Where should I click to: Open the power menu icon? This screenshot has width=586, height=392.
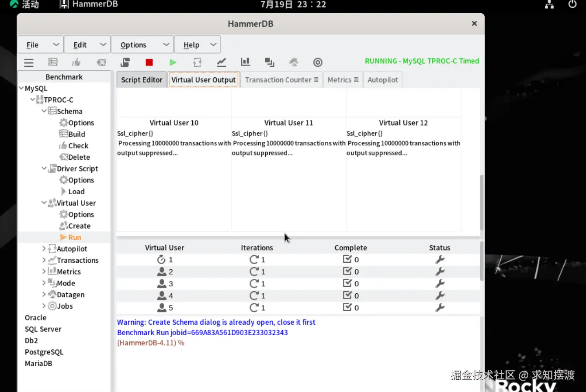(x=572, y=4)
